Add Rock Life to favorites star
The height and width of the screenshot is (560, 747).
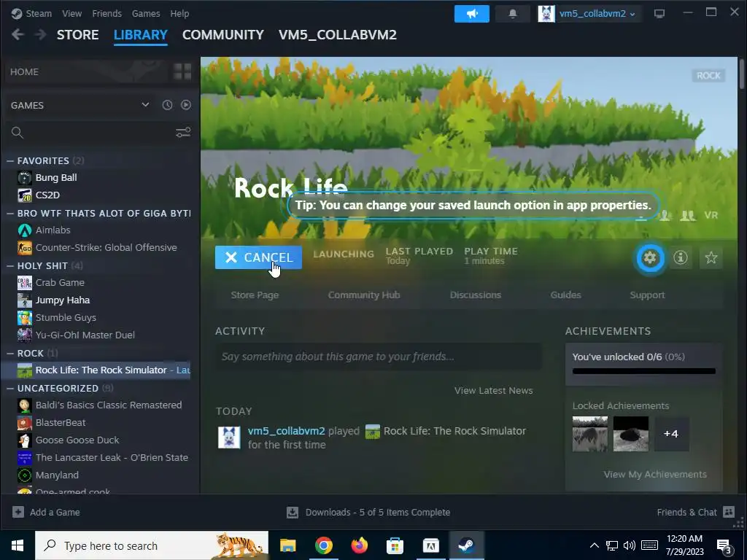pos(711,257)
